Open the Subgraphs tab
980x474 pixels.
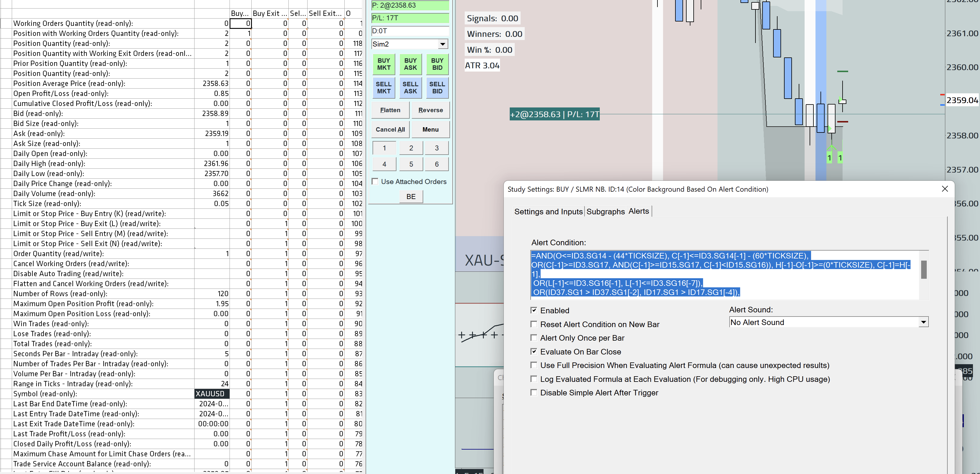[x=605, y=212]
